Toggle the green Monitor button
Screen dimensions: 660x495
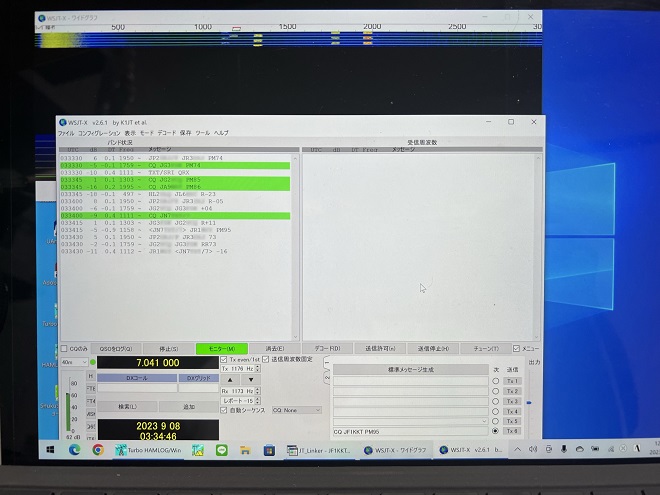click(221, 349)
